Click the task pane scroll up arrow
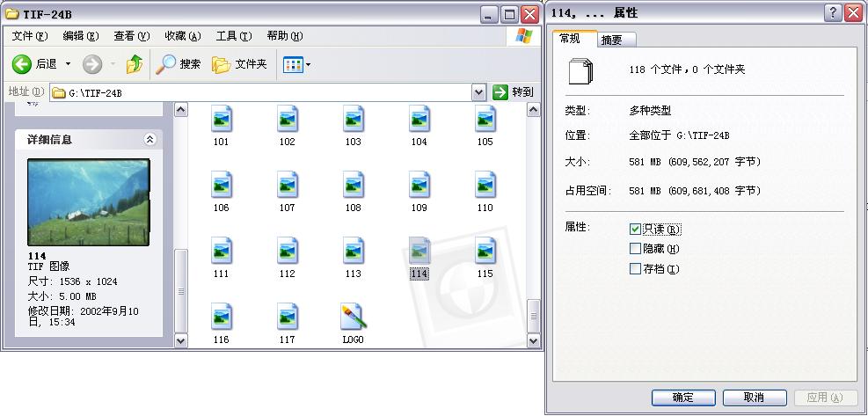Screen dimensions: 868x416 pyautogui.click(x=181, y=110)
